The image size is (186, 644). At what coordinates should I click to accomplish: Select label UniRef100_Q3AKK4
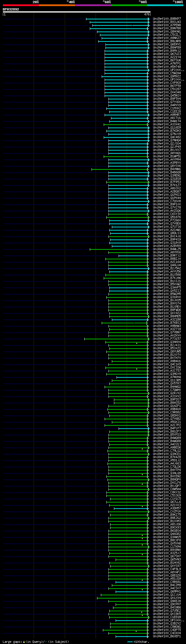167,342
